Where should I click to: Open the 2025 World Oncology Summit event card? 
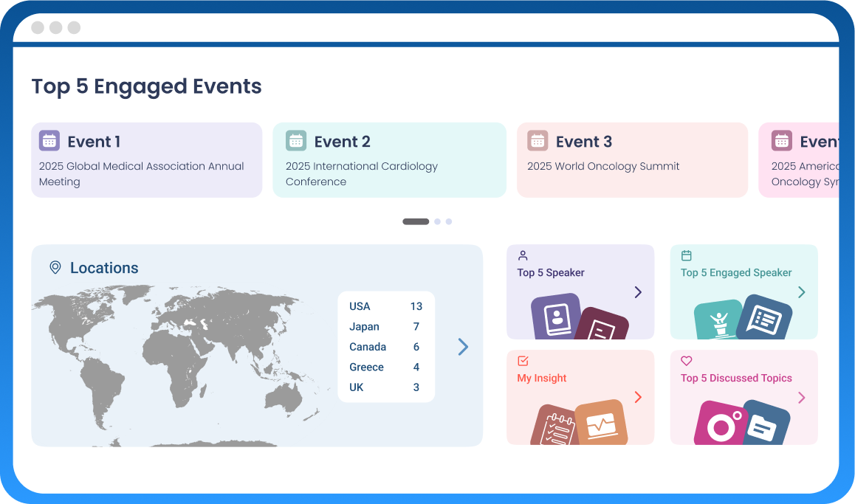click(x=632, y=160)
